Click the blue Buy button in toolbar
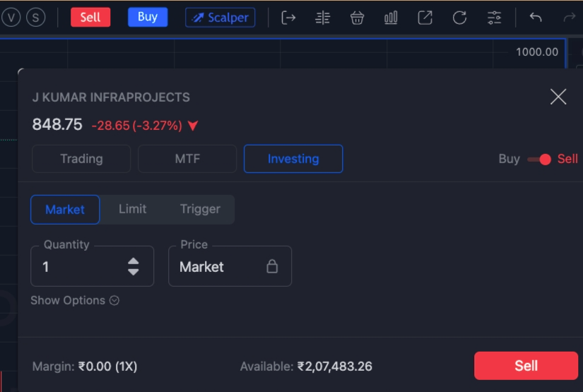 pos(148,17)
